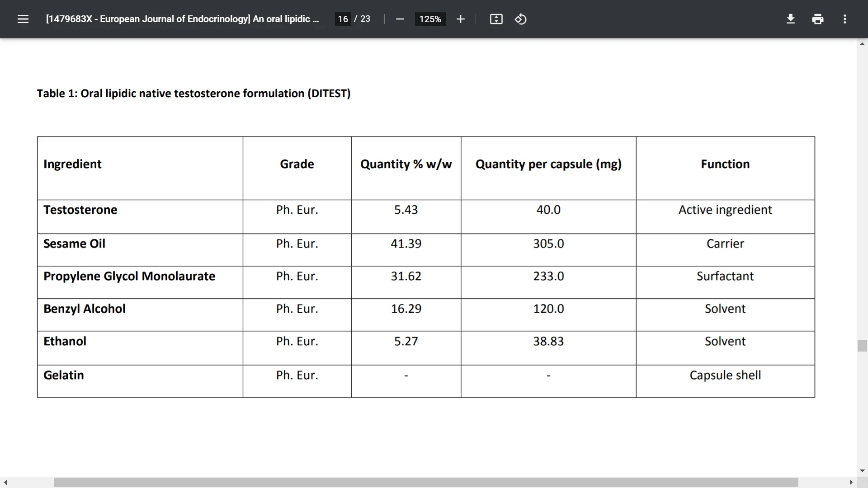This screenshot has width=868, height=488.
Task: Click the Table 1 caption heading
Action: tap(193, 94)
